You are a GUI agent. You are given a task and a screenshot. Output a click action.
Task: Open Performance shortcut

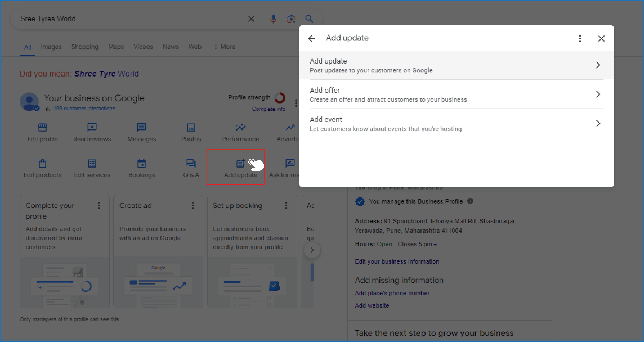[x=240, y=133]
